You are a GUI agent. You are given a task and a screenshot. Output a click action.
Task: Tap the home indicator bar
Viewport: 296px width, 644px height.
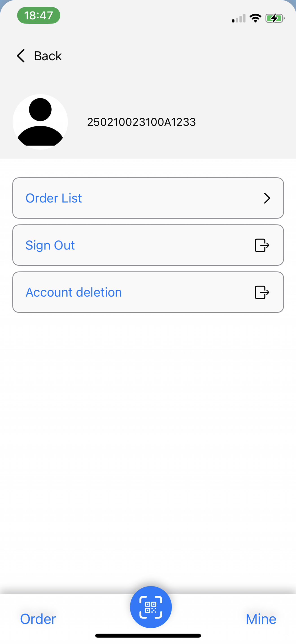(x=148, y=636)
